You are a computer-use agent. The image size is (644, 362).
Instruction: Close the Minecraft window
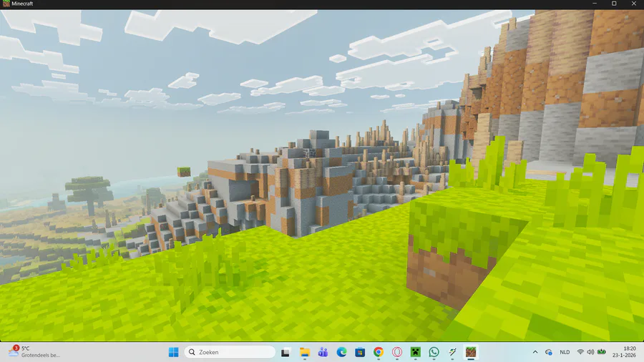click(634, 4)
